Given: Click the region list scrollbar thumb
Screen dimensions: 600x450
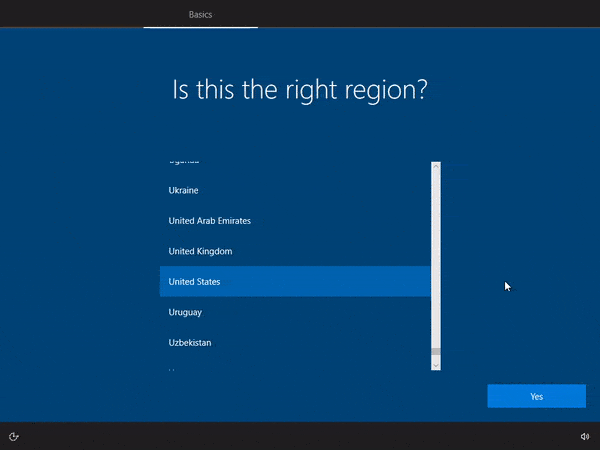Looking at the screenshot, I should (x=435, y=353).
